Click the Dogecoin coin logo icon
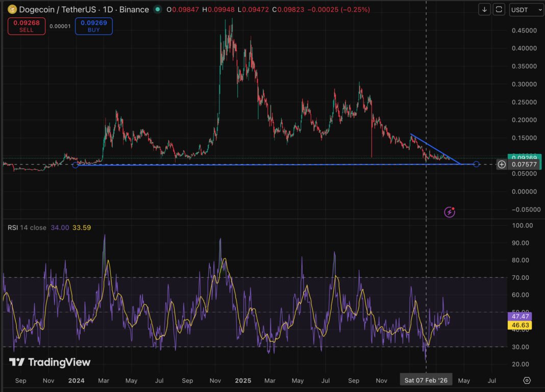 [x=12, y=9]
